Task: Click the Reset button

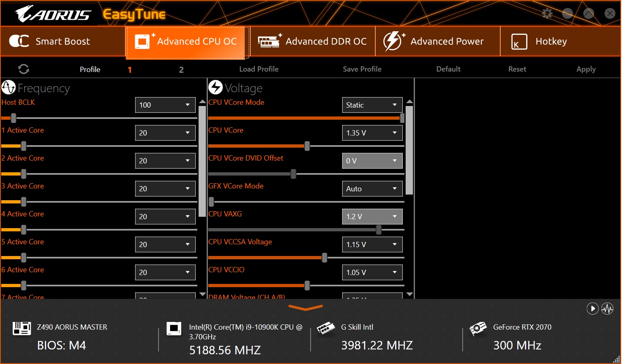Action: (517, 69)
